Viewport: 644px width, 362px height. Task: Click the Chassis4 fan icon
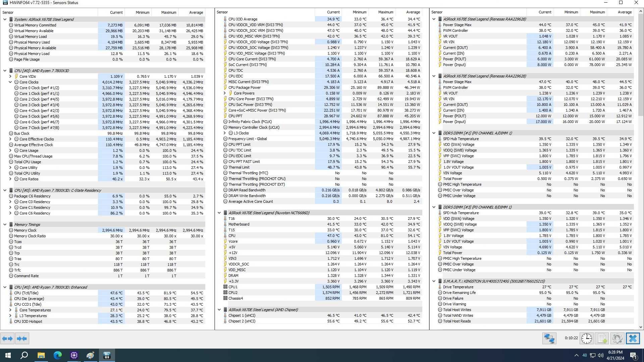coord(225,298)
